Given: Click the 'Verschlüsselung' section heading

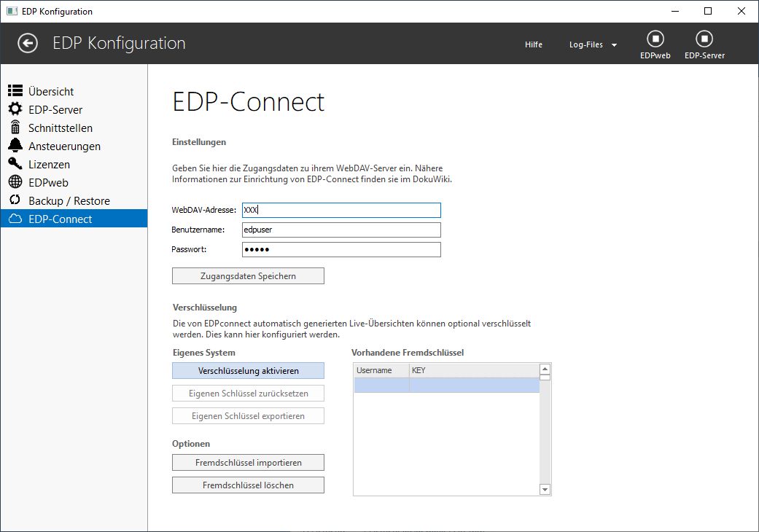Looking at the screenshot, I should 205,308.
